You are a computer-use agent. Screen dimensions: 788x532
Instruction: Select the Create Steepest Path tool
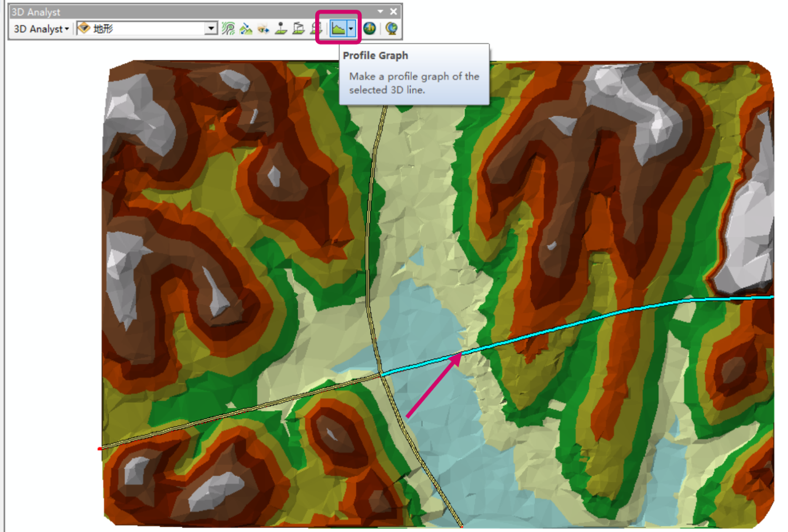pos(246,28)
